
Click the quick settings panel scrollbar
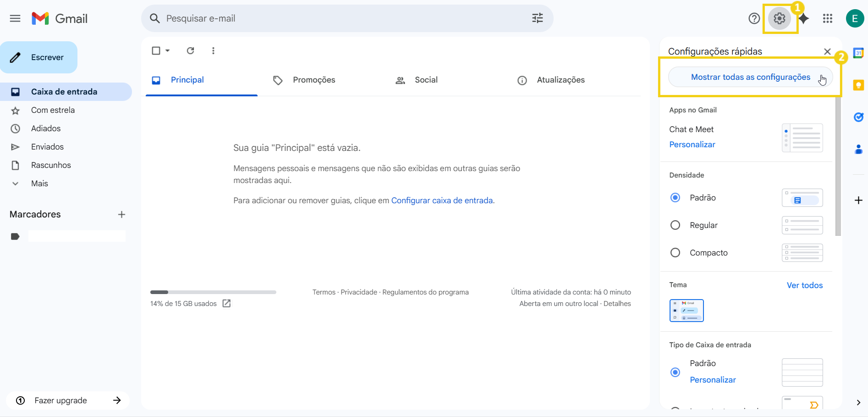point(838,167)
